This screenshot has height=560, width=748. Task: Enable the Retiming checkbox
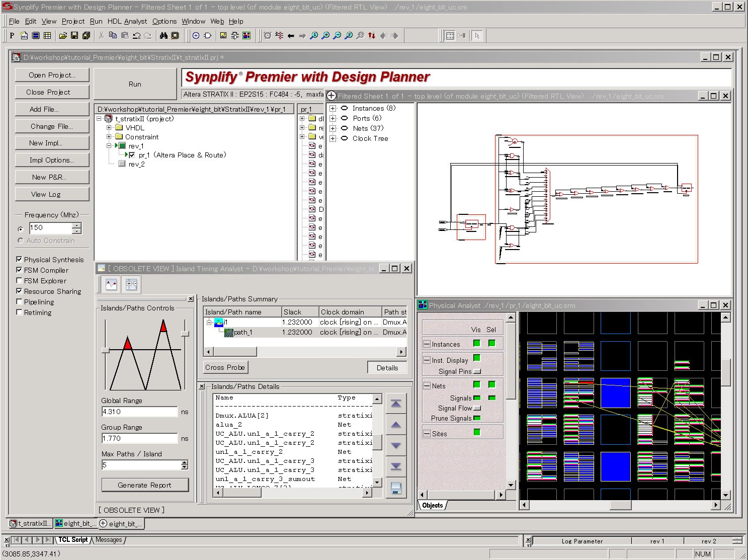tap(19, 312)
